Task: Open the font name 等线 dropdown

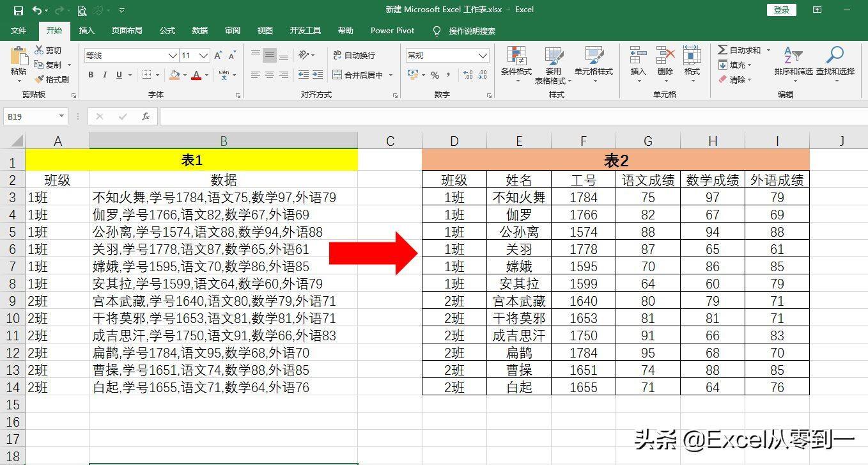Action: tap(172, 56)
